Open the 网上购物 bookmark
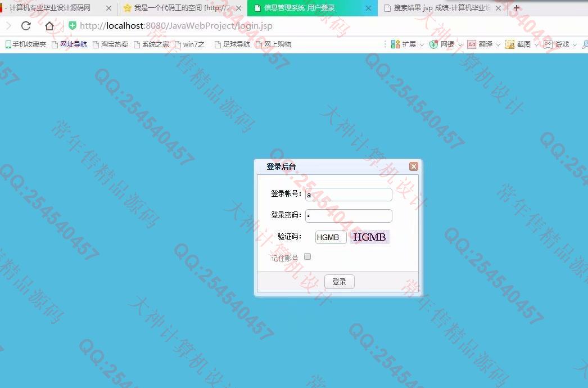Image resolution: width=588 pixels, height=388 pixels. 273,44
